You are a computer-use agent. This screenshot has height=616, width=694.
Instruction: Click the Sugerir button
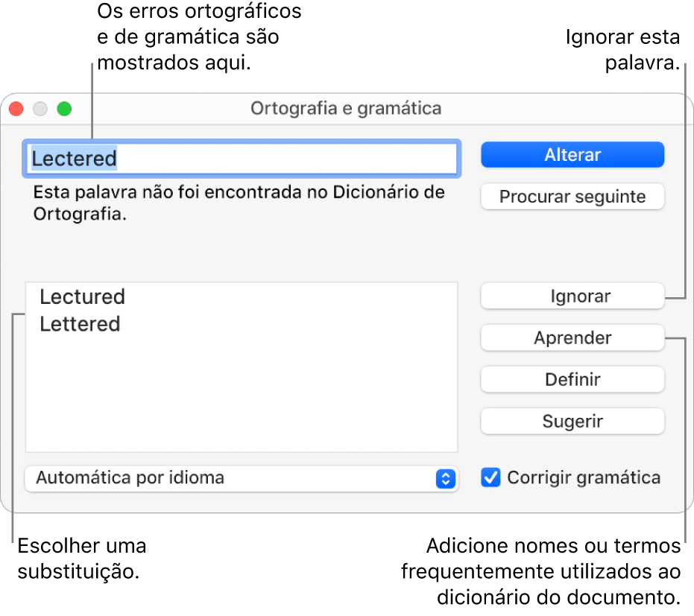pyautogui.click(x=572, y=422)
